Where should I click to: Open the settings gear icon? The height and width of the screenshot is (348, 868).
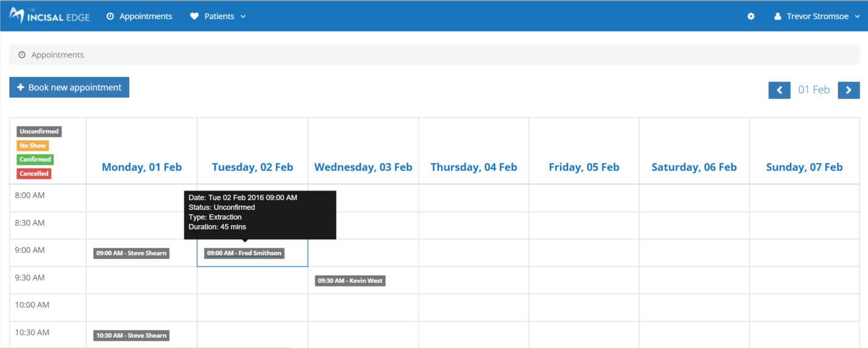pyautogui.click(x=751, y=16)
